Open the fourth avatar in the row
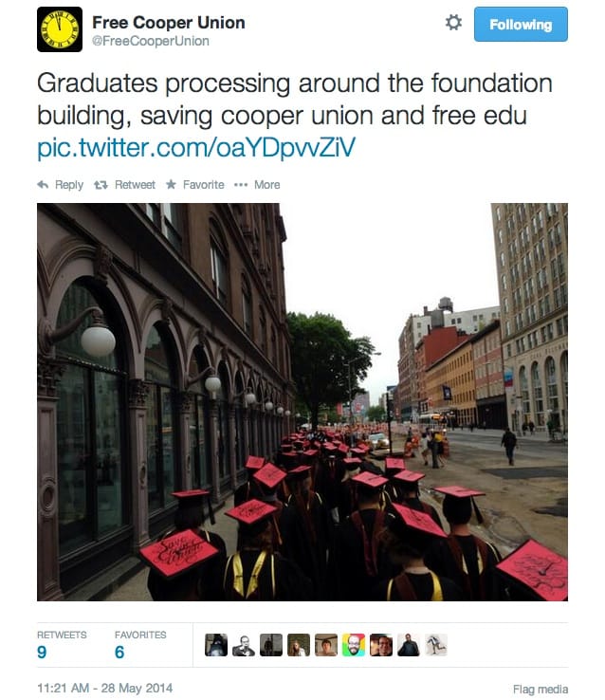The width and height of the screenshot is (605, 700). [x=299, y=645]
